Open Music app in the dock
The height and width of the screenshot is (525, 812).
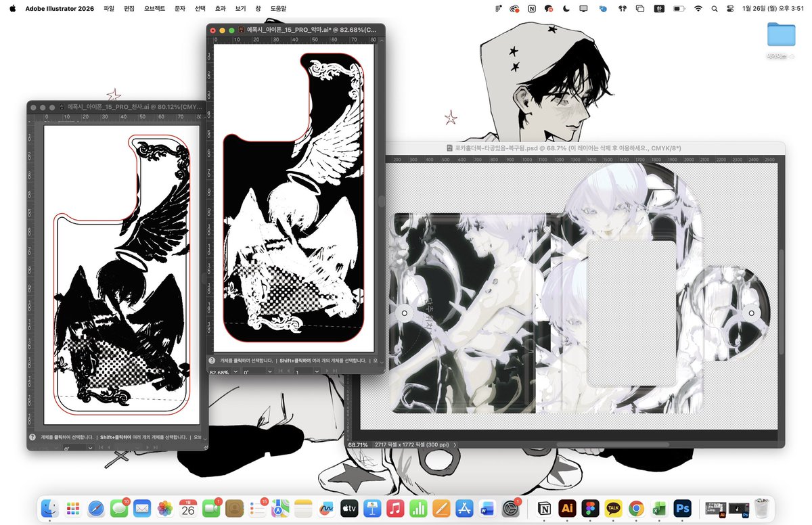396,508
